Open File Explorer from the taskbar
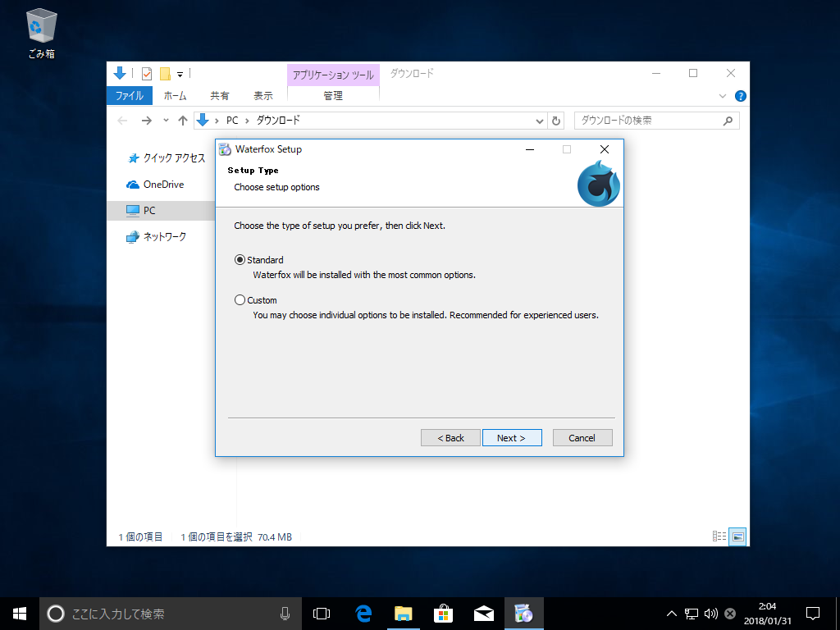The height and width of the screenshot is (630, 840). 404,614
